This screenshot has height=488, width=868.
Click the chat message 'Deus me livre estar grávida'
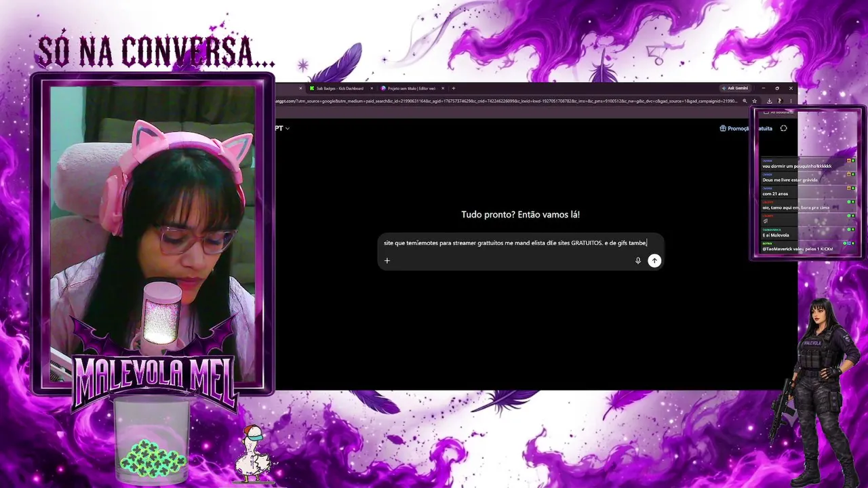coord(790,180)
